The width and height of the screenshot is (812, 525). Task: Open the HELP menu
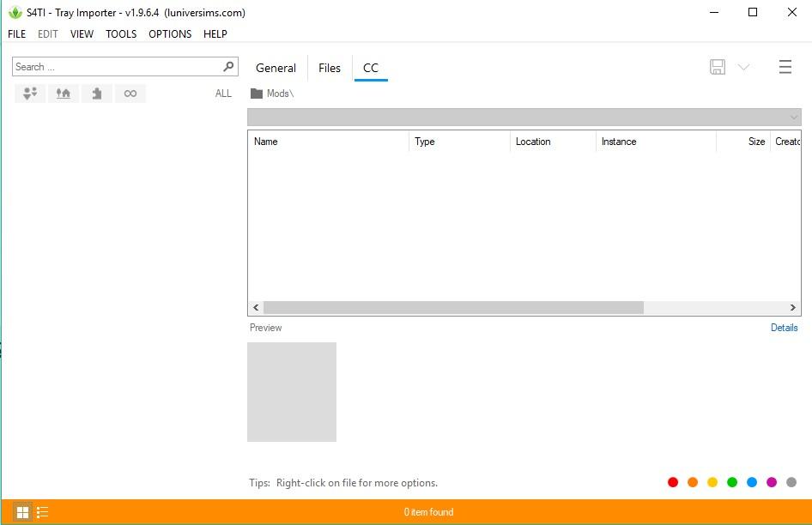tap(215, 34)
